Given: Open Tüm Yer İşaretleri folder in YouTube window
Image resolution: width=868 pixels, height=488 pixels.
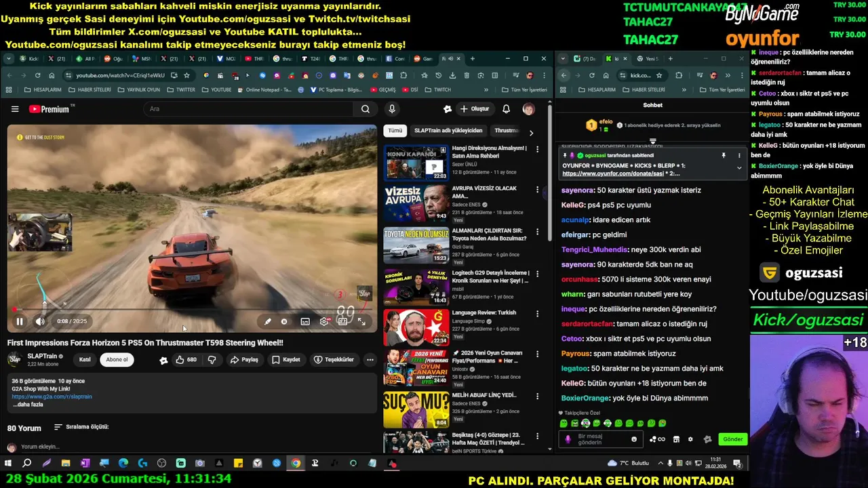Looking at the screenshot, I should [x=524, y=89].
